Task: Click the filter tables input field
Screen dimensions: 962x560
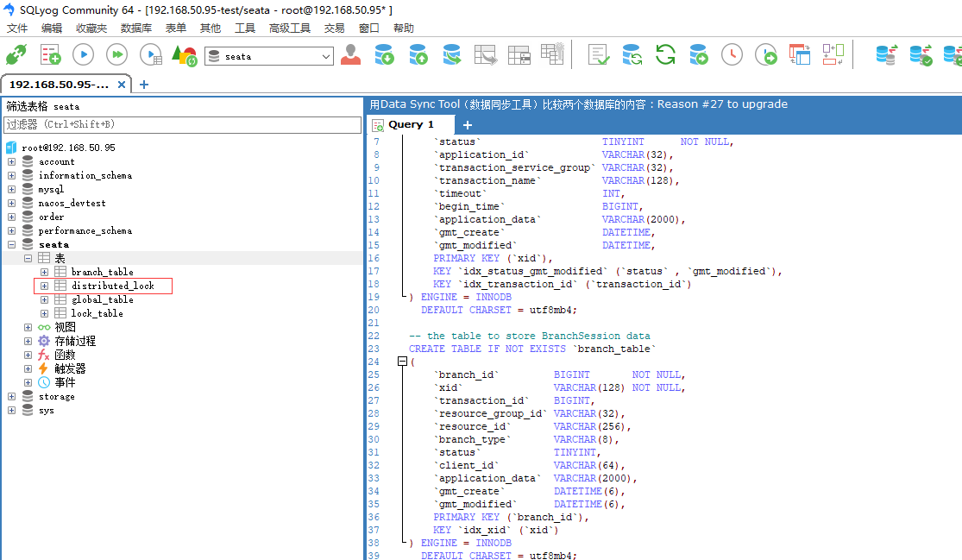Action: [x=182, y=124]
